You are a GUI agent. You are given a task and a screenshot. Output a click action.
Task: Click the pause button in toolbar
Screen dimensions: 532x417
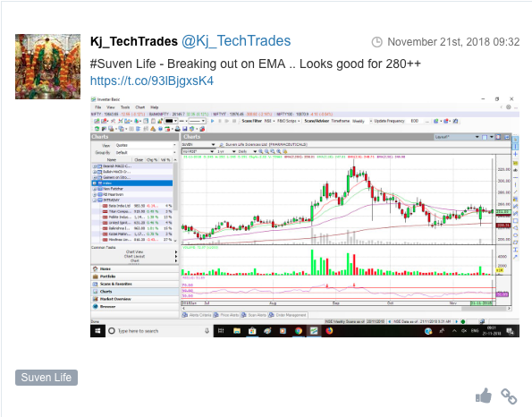click(220, 121)
